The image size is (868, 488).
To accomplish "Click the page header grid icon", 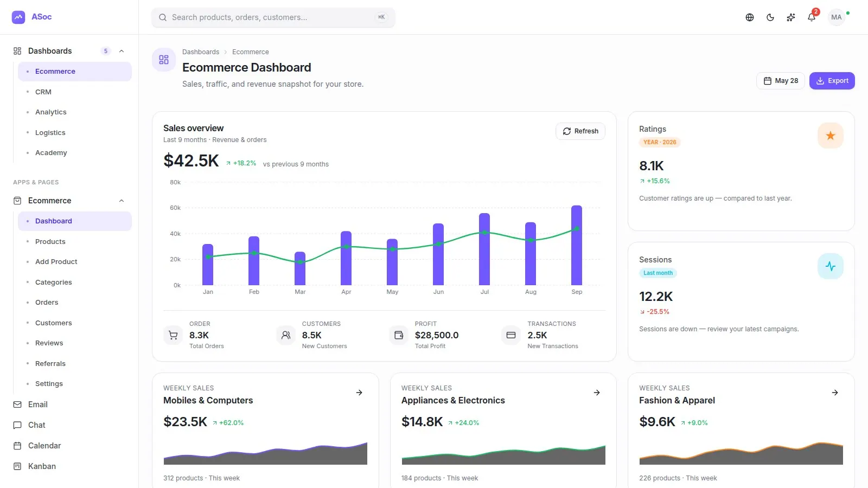I will pyautogui.click(x=164, y=60).
